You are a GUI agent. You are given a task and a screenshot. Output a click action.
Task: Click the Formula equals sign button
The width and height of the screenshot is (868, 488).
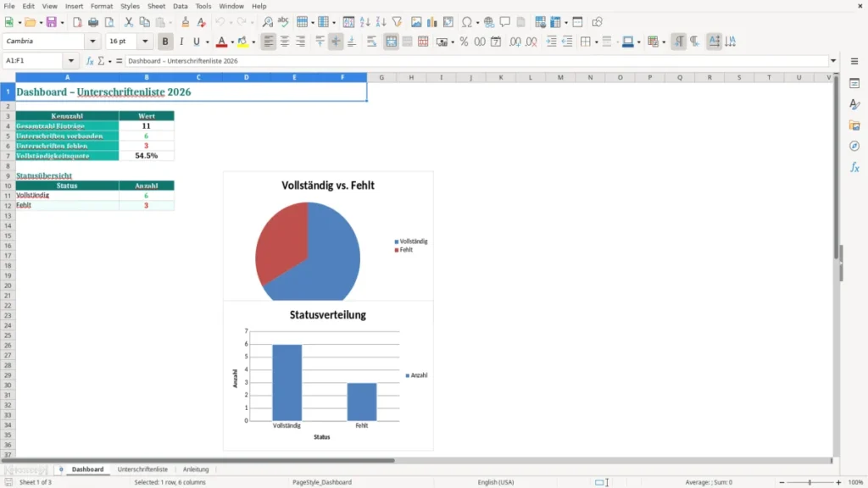(x=119, y=61)
